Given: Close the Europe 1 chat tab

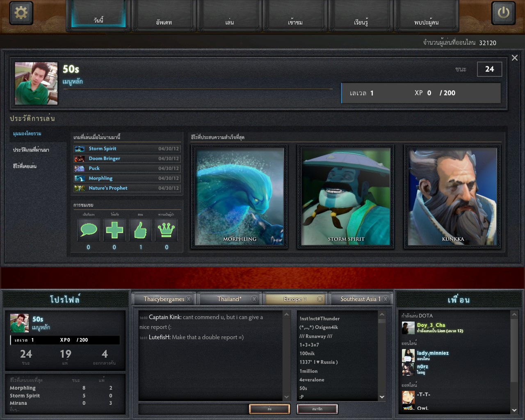Looking at the screenshot, I should (320, 299).
